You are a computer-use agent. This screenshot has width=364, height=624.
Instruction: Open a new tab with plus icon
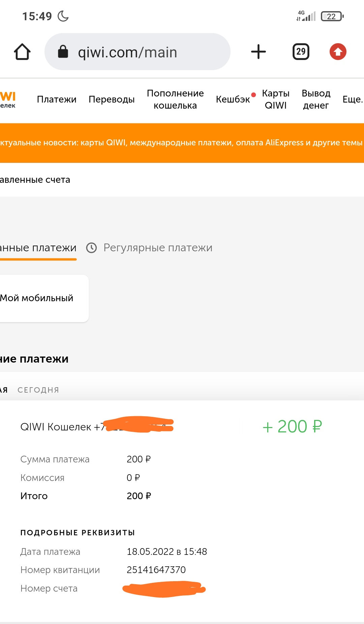tap(259, 52)
